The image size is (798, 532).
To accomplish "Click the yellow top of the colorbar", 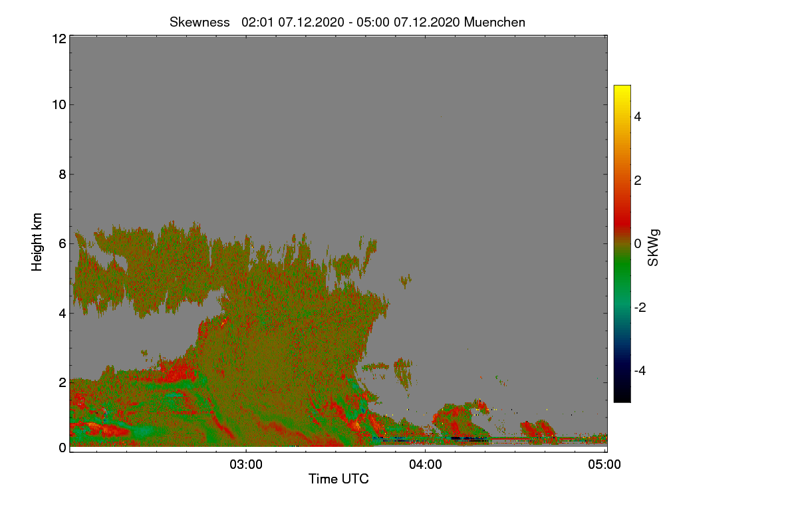I will 622,90.
